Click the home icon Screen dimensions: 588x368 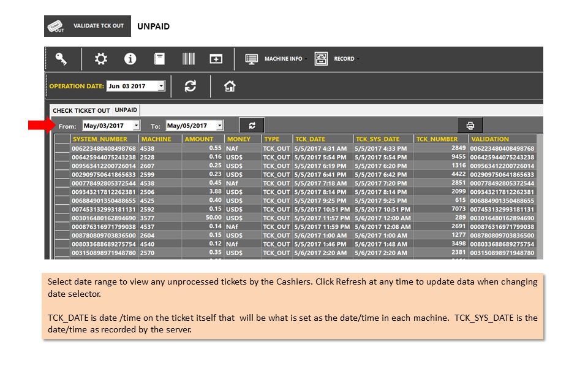pyautogui.click(x=230, y=86)
